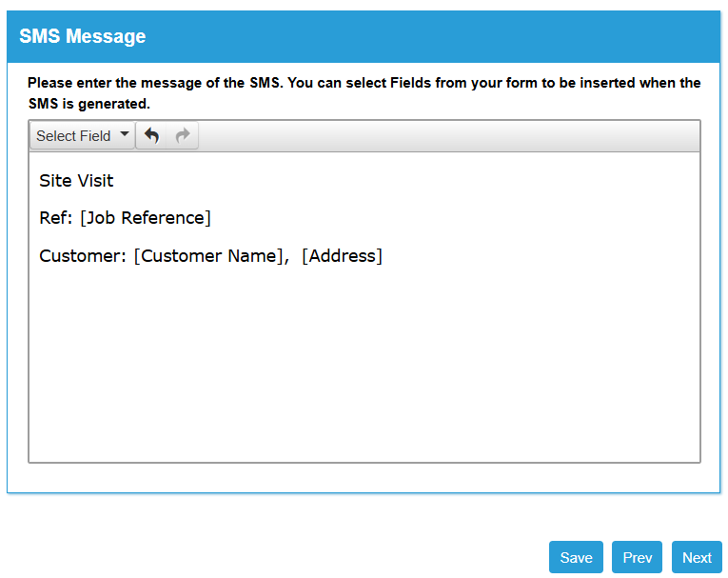
Task: Open the Select Field dropdown
Action: [82, 135]
